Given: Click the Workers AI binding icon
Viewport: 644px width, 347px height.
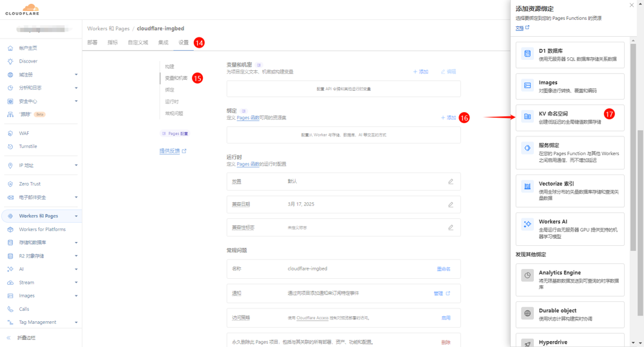Looking at the screenshot, I should pyautogui.click(x=527, y=224).
